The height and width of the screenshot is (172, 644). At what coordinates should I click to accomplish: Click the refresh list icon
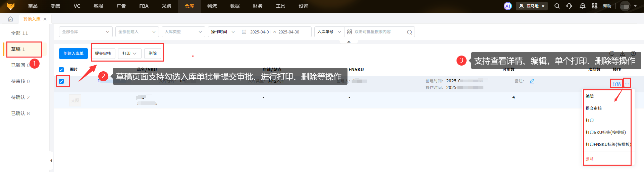point(611,54)
